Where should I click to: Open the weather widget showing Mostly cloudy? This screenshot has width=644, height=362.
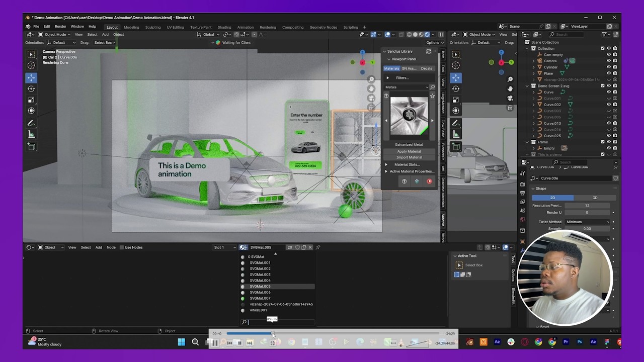(45, 342)
